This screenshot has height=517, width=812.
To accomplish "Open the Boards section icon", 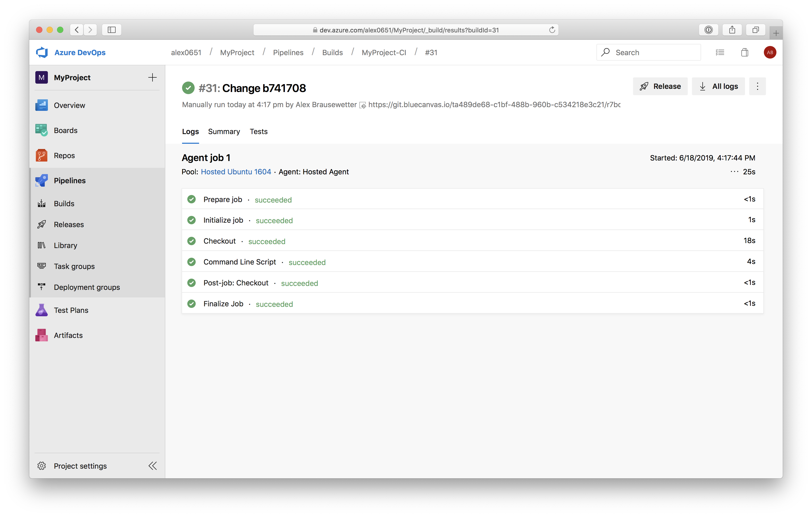I will [42, 130].
